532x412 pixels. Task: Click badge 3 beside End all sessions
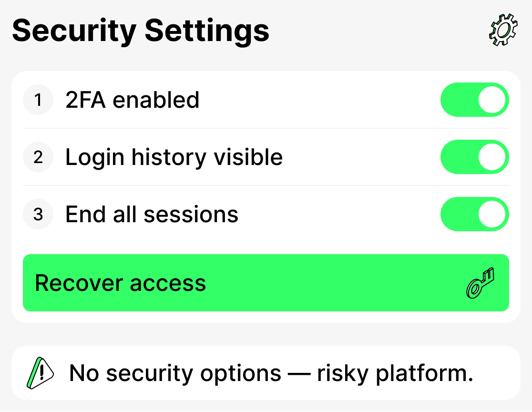coord(38,214)
